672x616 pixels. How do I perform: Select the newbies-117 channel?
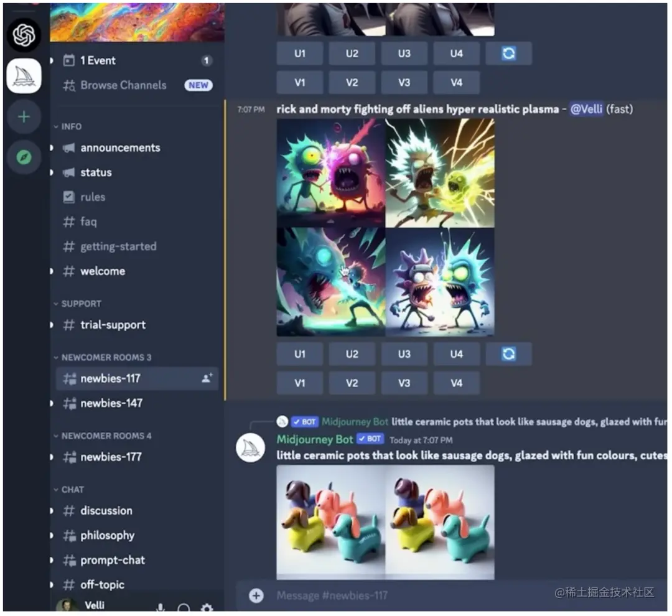pos(136,378)
